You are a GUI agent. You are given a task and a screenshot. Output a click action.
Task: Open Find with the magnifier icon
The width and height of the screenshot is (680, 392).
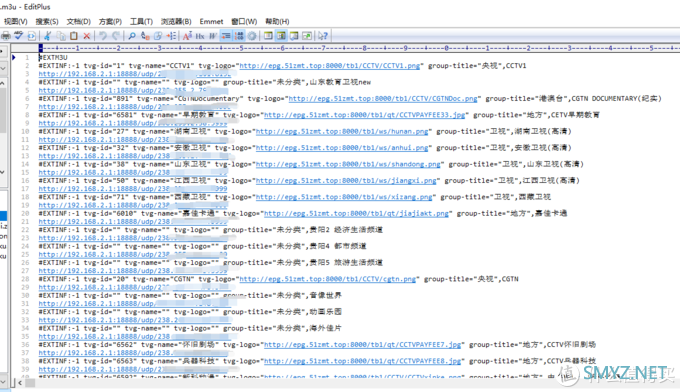[x=132, y=36]
